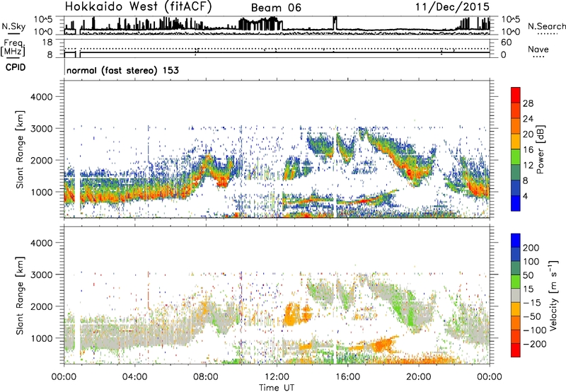This screenshot has width=566, height=392.
Task: Click '1000' on velocity panel range axis
Action: 41,338
